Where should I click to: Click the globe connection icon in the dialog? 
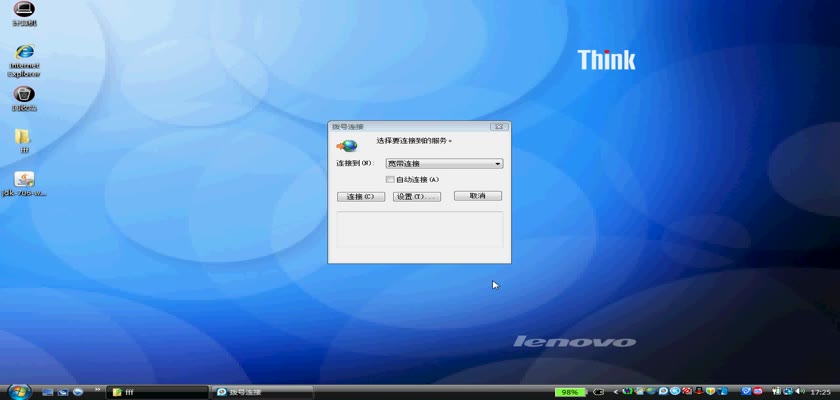(347, 146)
